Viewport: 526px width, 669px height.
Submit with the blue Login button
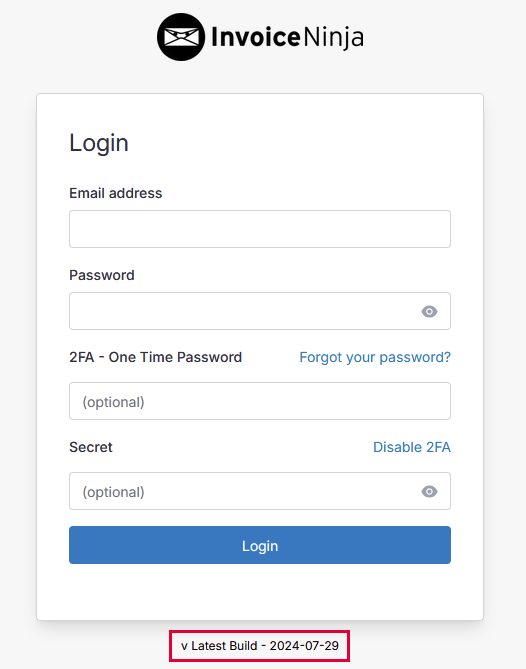(x=260, y=545)
